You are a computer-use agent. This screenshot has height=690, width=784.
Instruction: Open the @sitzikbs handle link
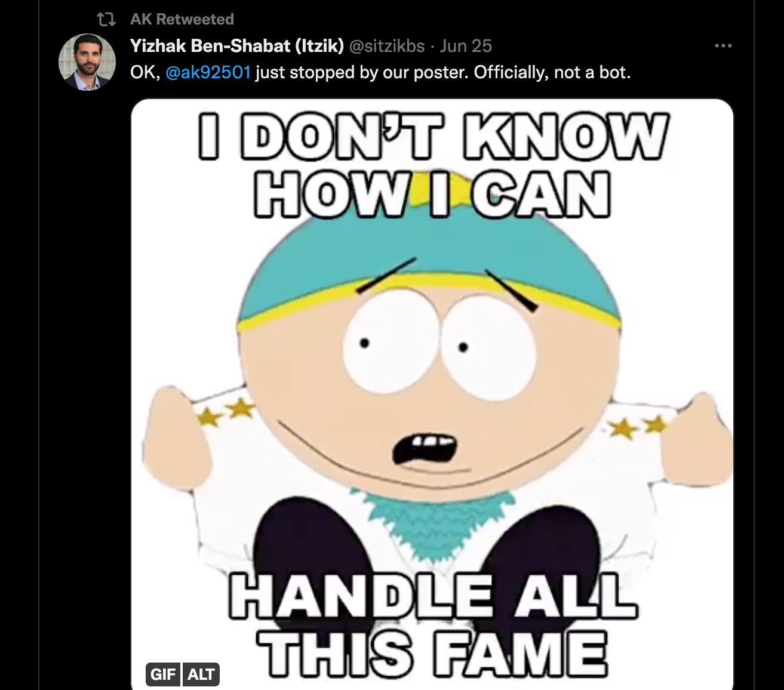click(x=387, y=46)
